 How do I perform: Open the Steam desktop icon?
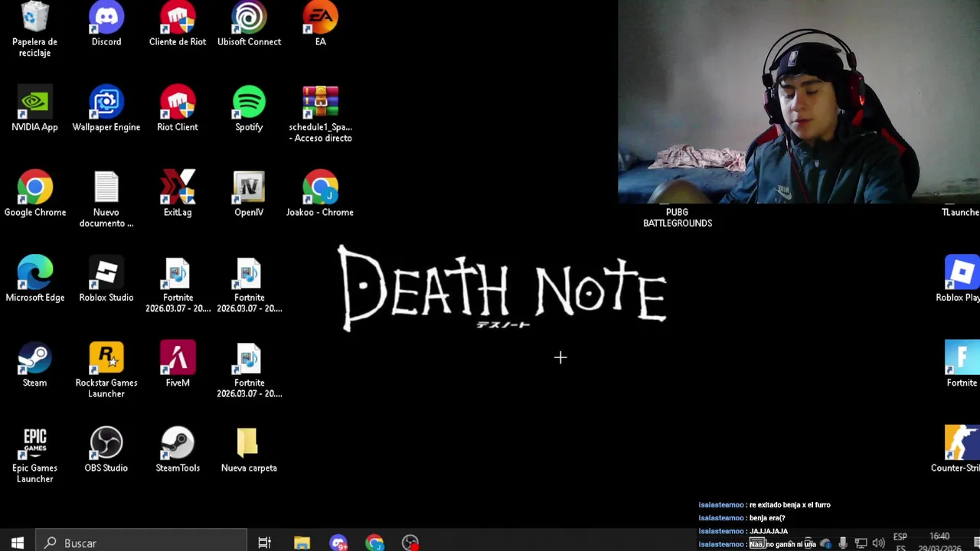click(x=34, y=365)
